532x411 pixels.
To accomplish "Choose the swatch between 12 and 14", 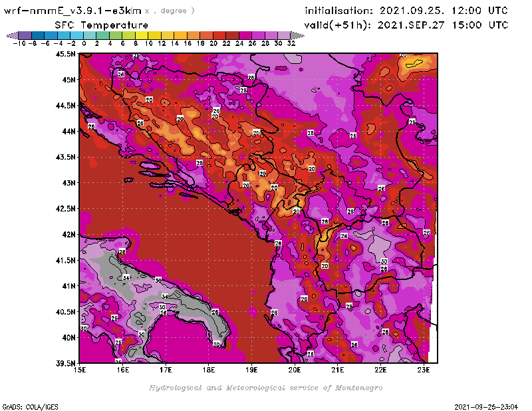I will pyautogui.click(x=168, y=36).
